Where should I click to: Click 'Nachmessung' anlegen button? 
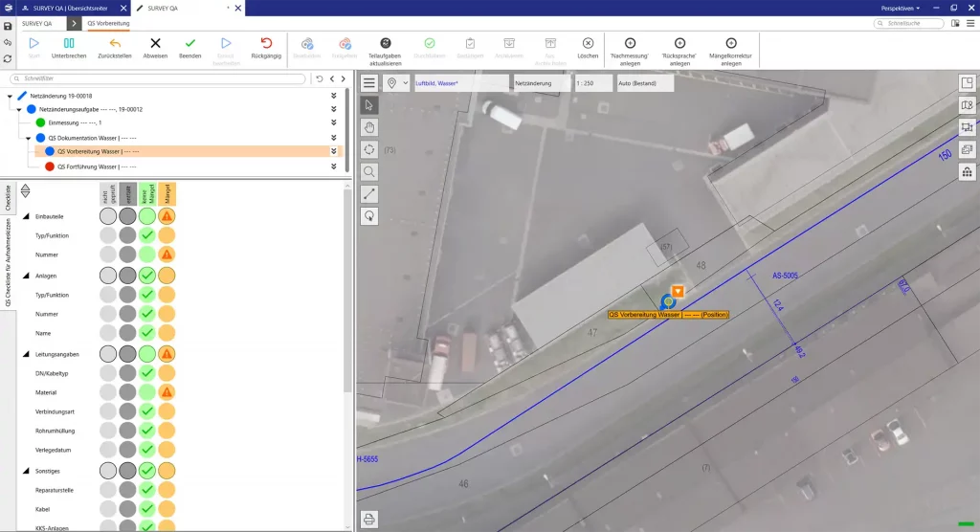tap(630, 43)
